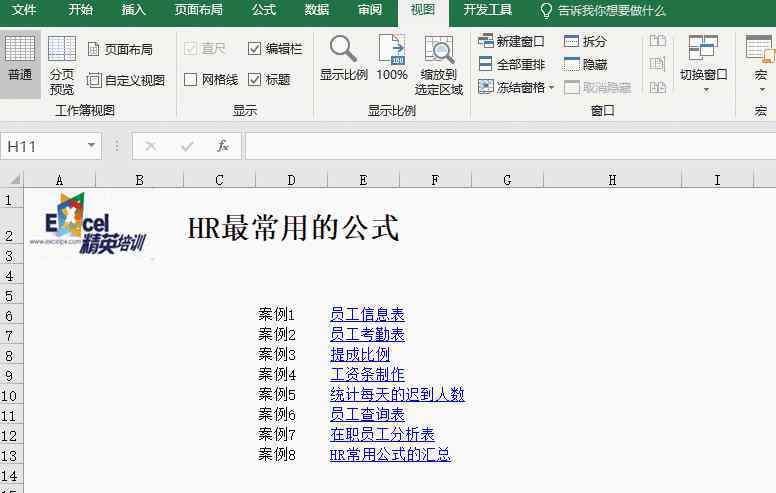Toggle the Formula Bar (编辑栏) checkbox
This screenshot has width=776, height=493.
pos(254,48)
